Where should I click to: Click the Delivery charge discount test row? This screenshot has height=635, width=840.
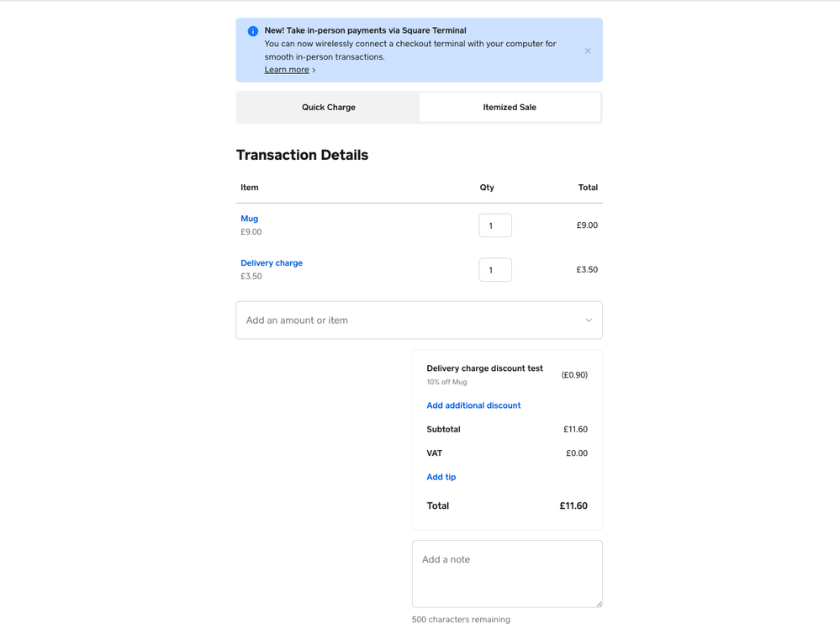507,374
